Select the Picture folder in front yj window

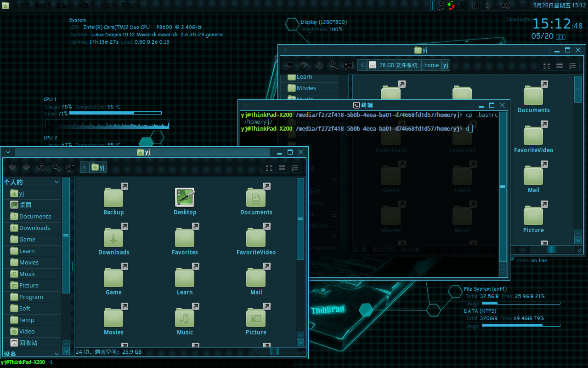point(256,317)
